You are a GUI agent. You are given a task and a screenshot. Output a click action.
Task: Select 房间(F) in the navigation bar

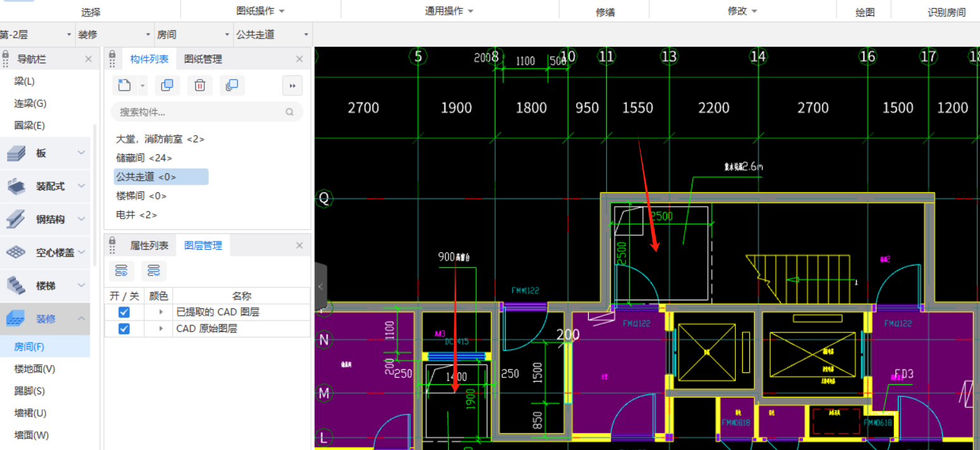click(x=45, y=346)
